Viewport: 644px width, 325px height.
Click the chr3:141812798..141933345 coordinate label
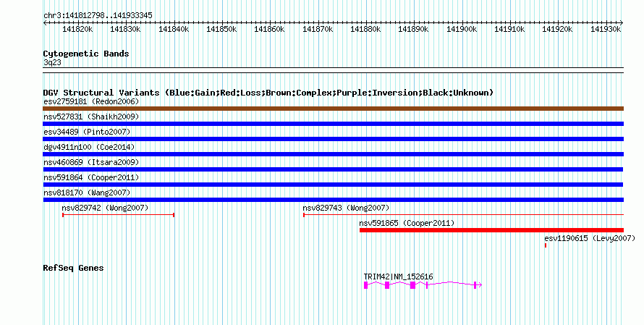click(x=98, y=15)
